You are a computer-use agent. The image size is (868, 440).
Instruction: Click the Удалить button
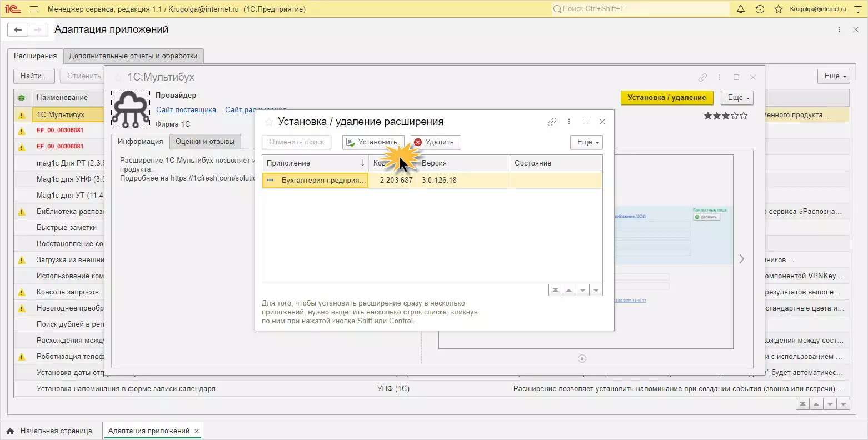[435, 142]
